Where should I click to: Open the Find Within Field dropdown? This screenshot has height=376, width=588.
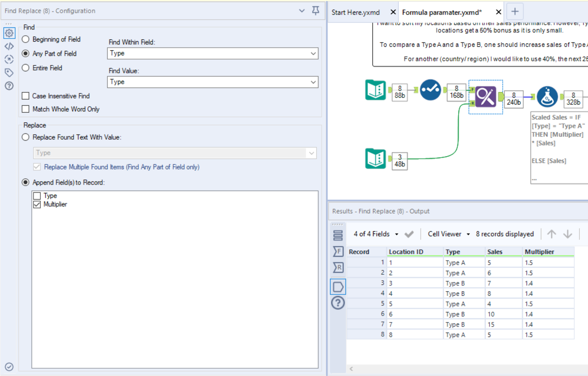[313, 54]
